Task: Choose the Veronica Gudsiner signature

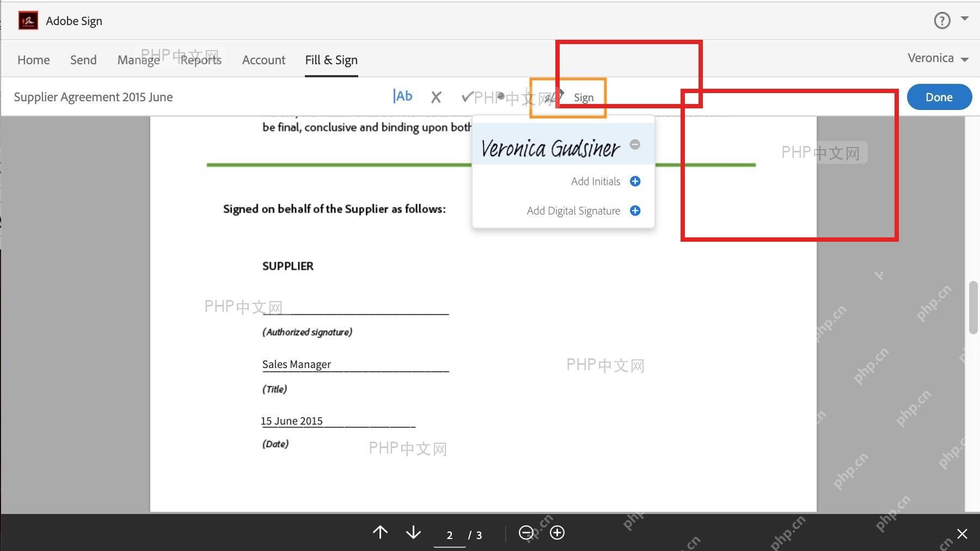Action: pos(550,148)
